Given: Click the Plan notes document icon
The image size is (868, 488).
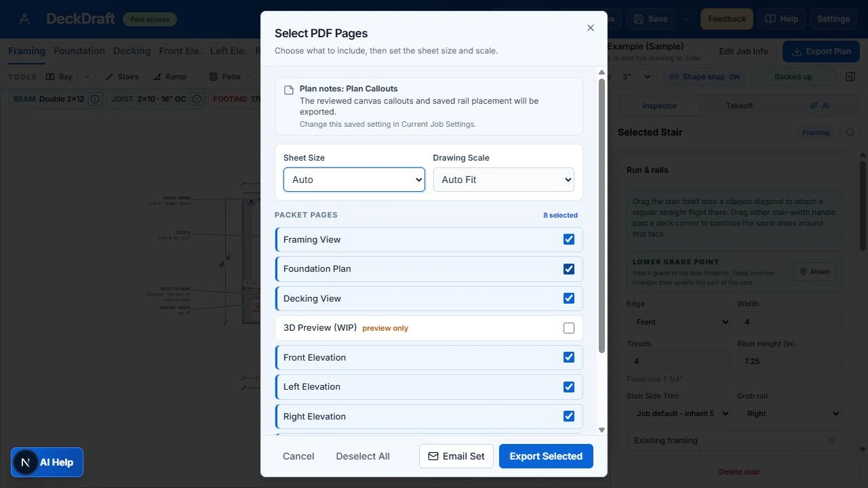Looking at the screenshot, I should click(x=289, y=90).
